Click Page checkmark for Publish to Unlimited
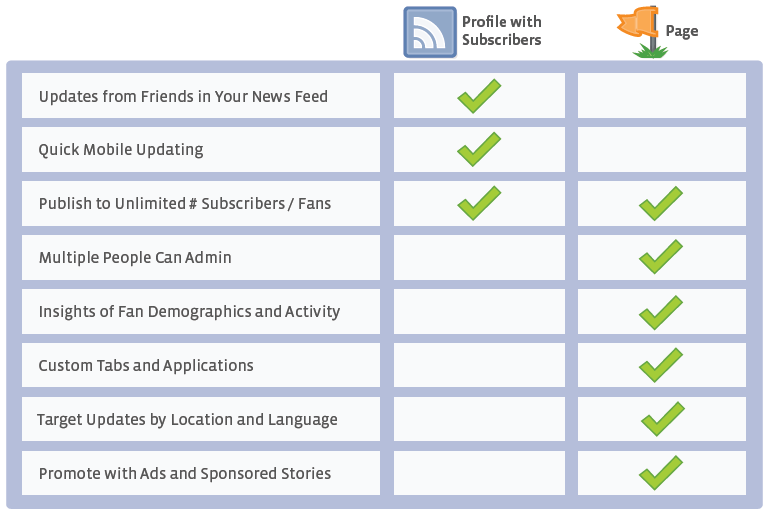Screen dimensions: 767x515 click(661, 203)
